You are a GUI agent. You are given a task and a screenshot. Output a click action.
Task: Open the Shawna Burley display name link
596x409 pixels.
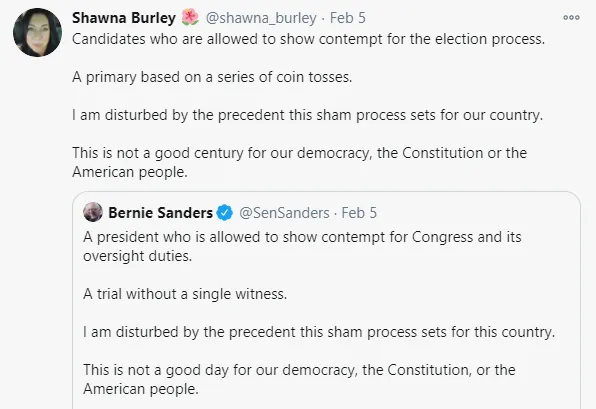click(124, 18)
